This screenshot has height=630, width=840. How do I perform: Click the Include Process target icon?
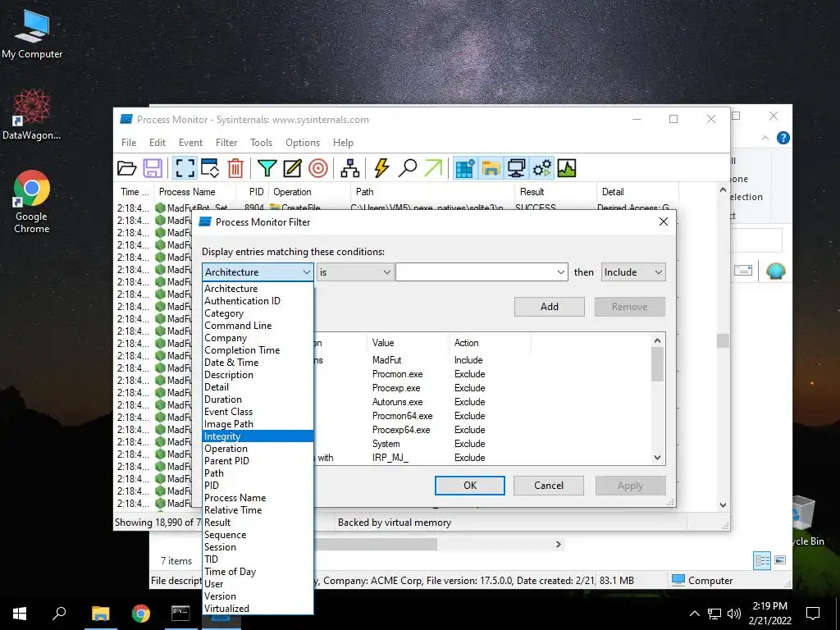tap(318, 168)
